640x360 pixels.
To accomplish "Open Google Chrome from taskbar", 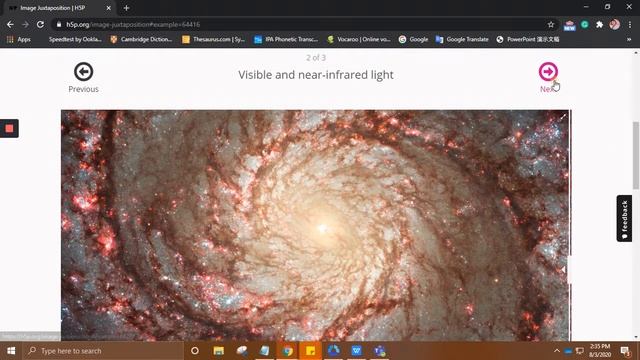I will coord(287,351).
